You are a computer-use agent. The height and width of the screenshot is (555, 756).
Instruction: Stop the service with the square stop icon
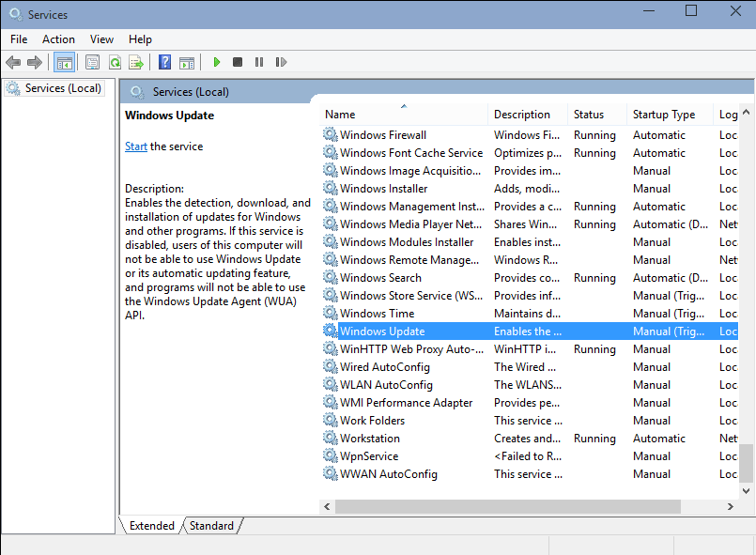[238, 62]
